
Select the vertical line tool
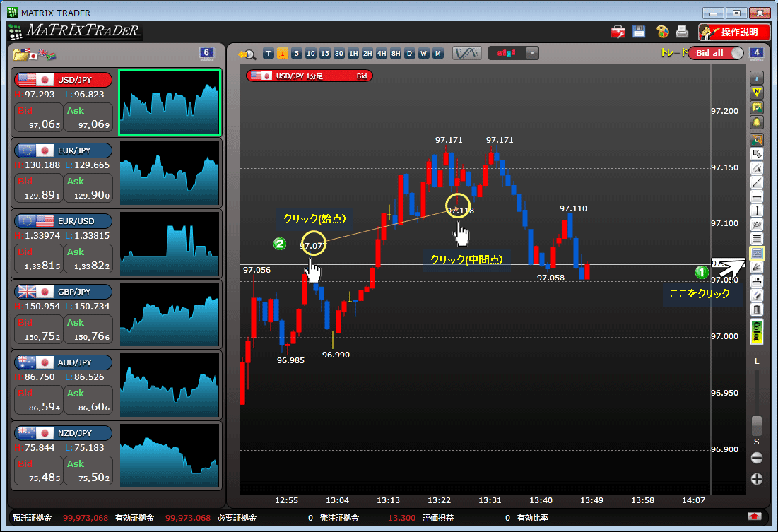click(756, 211)
